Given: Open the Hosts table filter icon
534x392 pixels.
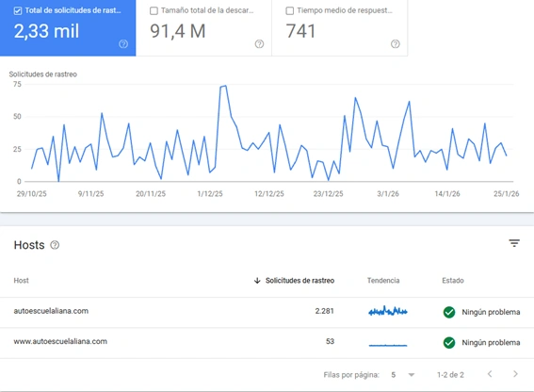Looking at the screenshot, I should coord(514,243).
